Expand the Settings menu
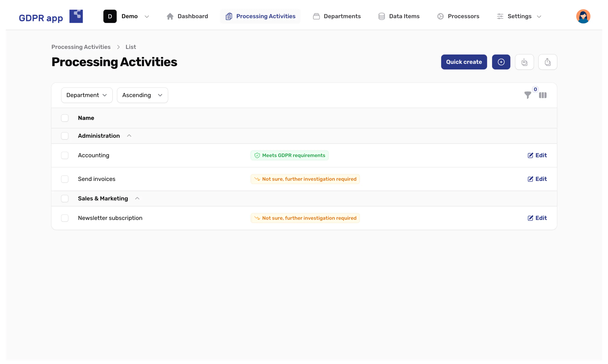Image resolution: width=608 pixels, height=364 pixels. (519, 17)
